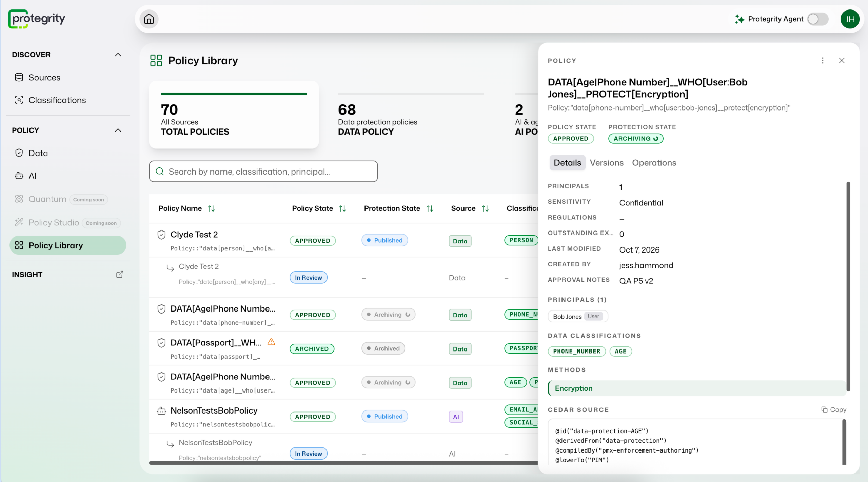Open the NelsonTestsBobPolicy approved row

click(343, 416)
